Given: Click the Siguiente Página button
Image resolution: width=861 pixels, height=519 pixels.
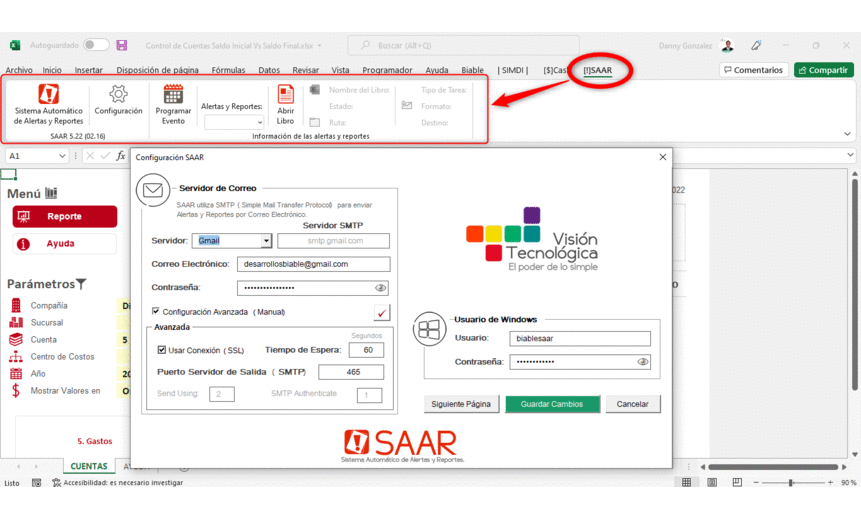Looking at the screenshot, I should click(x=461, y=404).
